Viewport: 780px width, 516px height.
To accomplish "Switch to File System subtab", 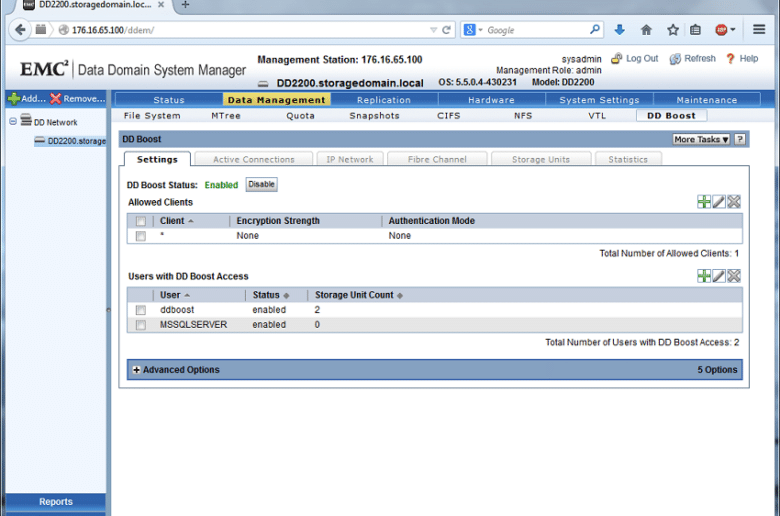I will [152, 115].
